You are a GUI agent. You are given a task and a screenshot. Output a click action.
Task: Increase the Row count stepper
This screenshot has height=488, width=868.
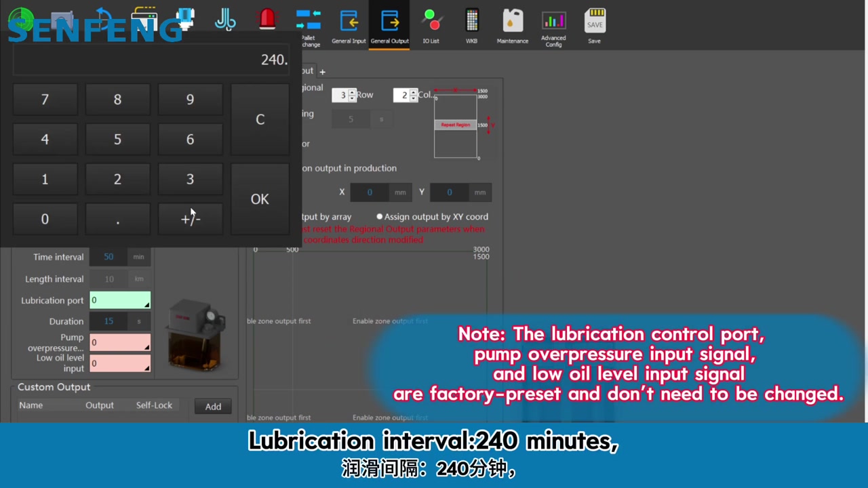tap(352, 92)
